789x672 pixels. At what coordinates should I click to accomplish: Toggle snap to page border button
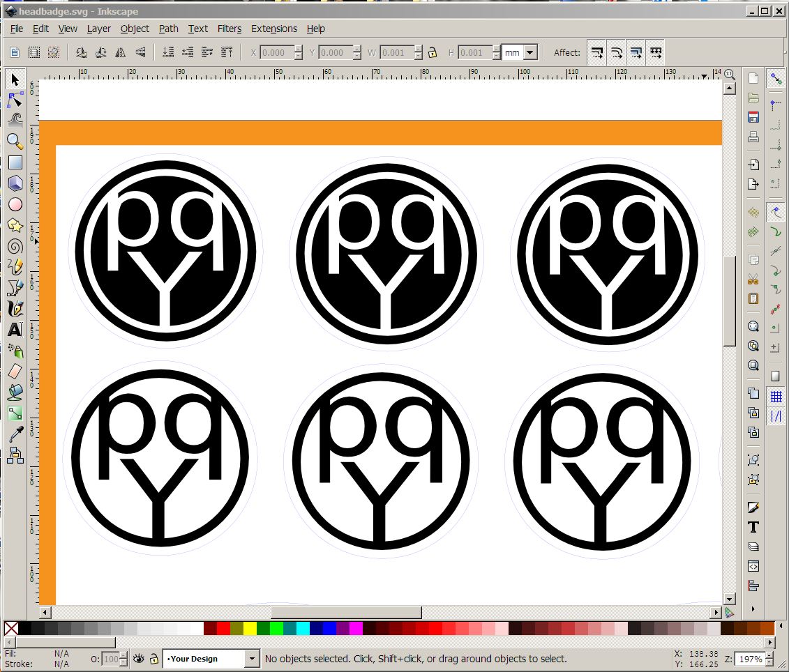tap(776, 376)
